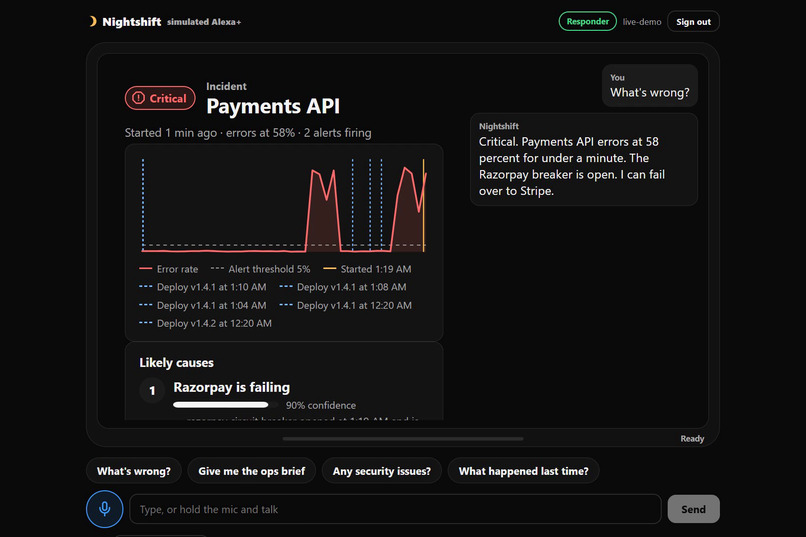Click the "Ready" status text
Viewport: 806px width, 537px height.
click(x=692, y=438)
